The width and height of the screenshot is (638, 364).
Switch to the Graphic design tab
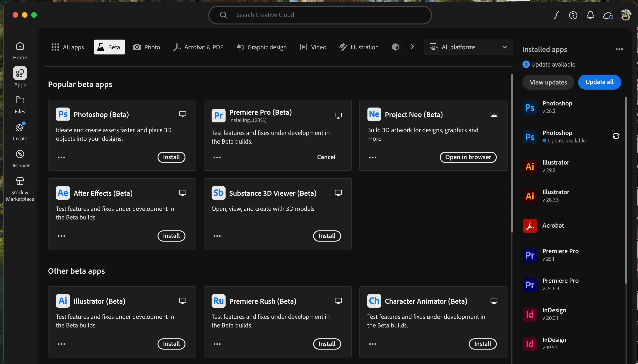pyautogui.click(x=261, y=47)
